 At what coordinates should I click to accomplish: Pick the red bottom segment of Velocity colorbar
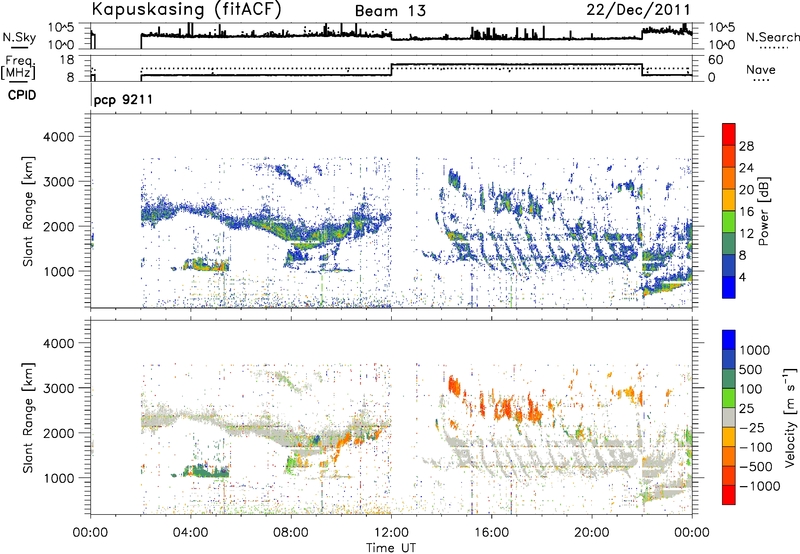point(729,495)
